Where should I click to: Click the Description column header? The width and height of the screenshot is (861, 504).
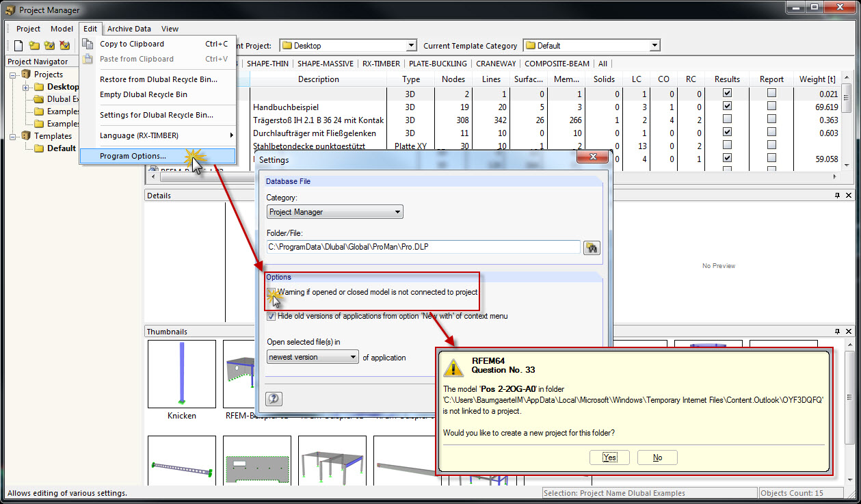click(x=318, y=79)
